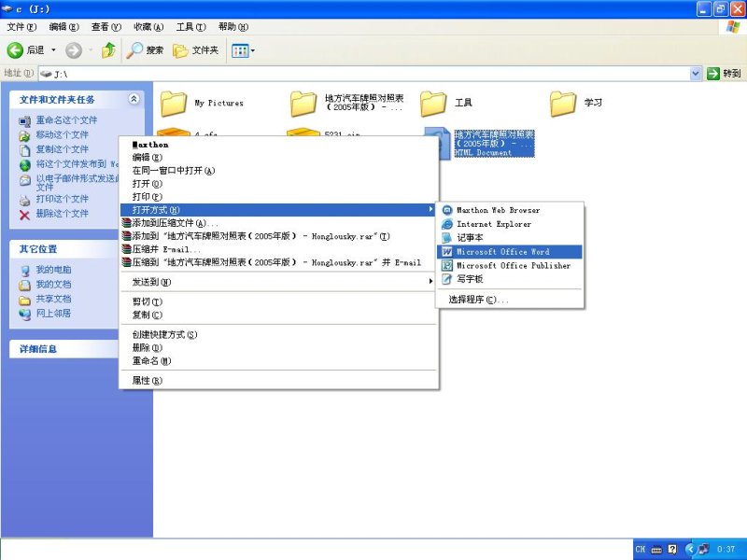Open 共享文档 under 其它位置
The height and width of the screenshot is (560, 747).
coord(52,299)
